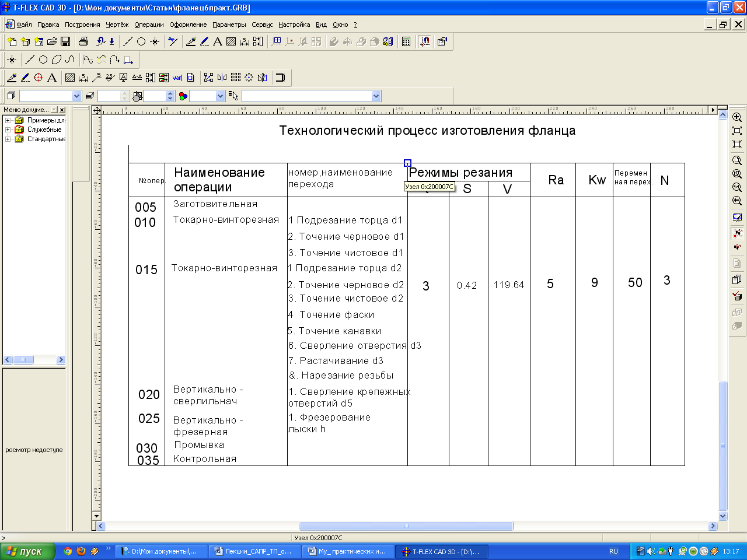Click the bracket-shaped icon ending the third toolbar
This screenshot has width=747, height=560.
[x=280, y=78]
